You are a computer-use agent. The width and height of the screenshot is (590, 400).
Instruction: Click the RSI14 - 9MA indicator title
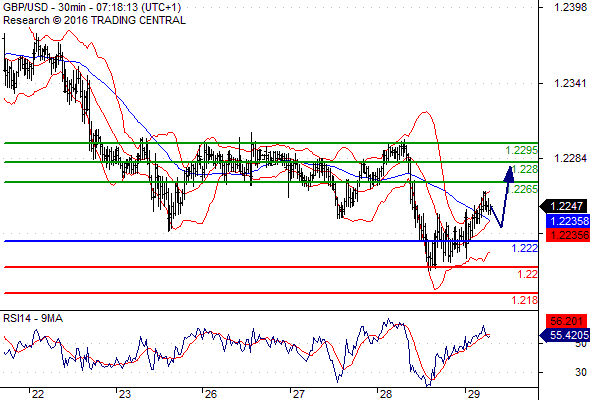(x=33, y=319)
